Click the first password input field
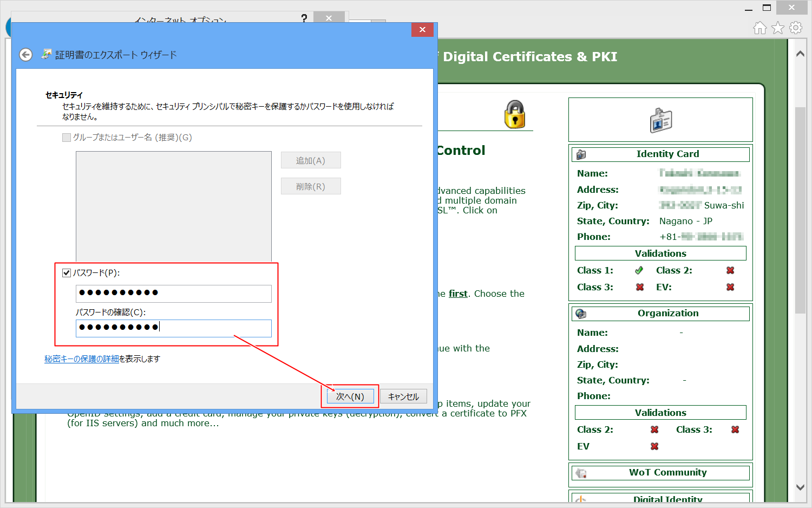This screenshot has height=508, width=812. [x=173, y=294]
